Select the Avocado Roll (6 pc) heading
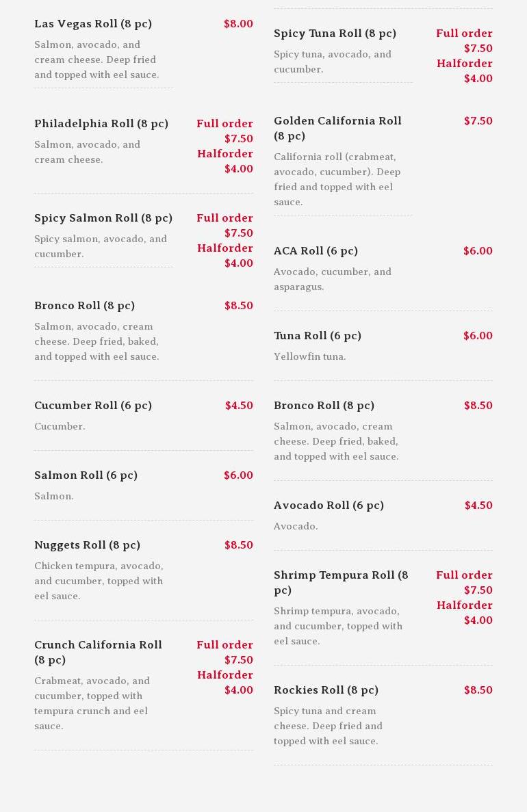The image size is (527, 812). (x=329, y=506)
